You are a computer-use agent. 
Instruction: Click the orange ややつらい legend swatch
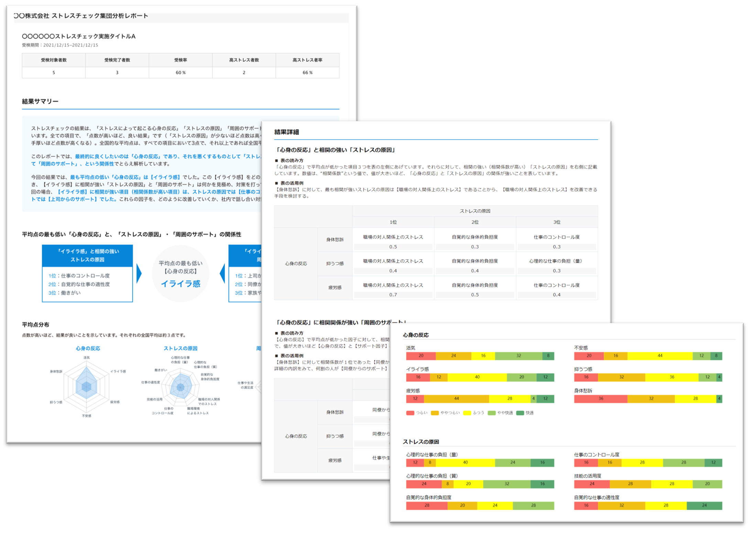[x=435, y=413]
